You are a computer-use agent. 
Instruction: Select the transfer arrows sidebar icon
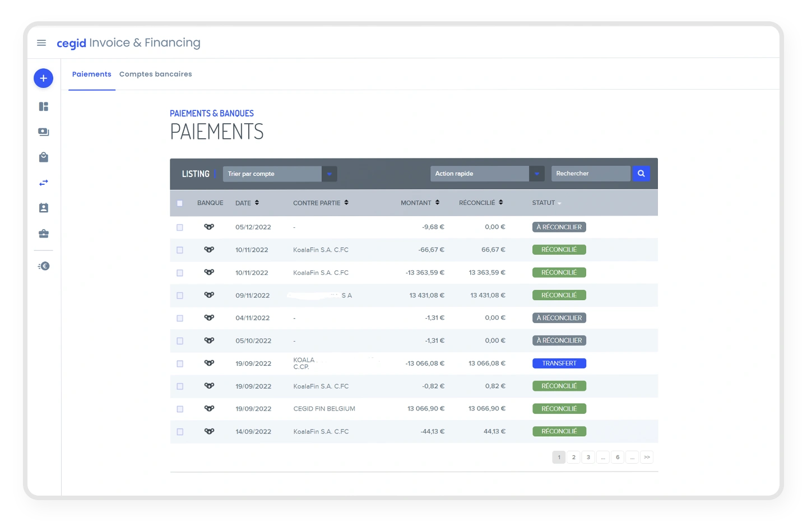point(43,183)
